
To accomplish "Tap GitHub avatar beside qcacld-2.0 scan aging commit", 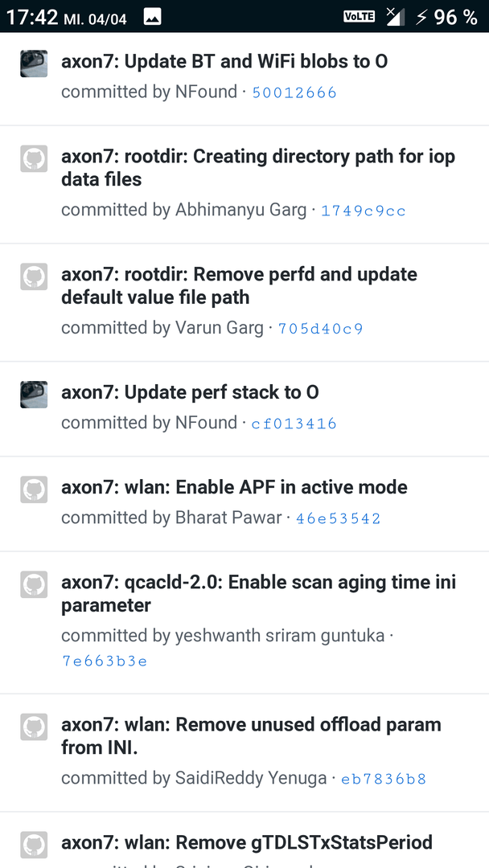I will point(34,584).
